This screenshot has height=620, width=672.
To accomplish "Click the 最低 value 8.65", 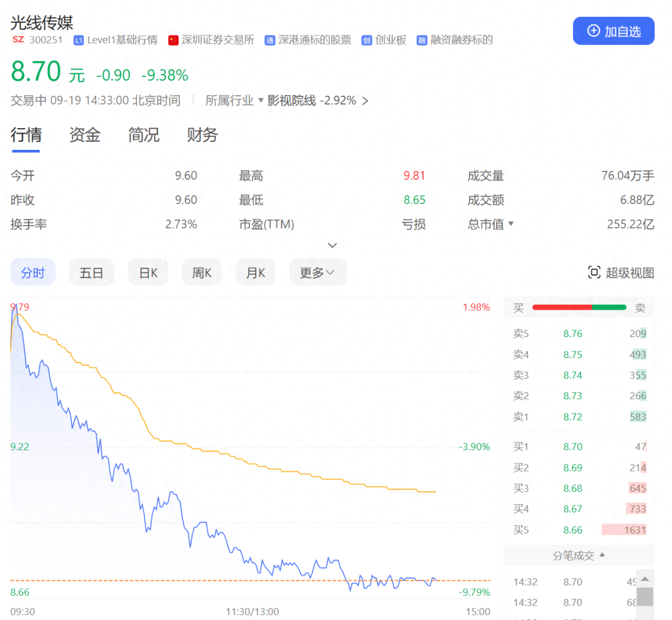I will tap(414, 200).
